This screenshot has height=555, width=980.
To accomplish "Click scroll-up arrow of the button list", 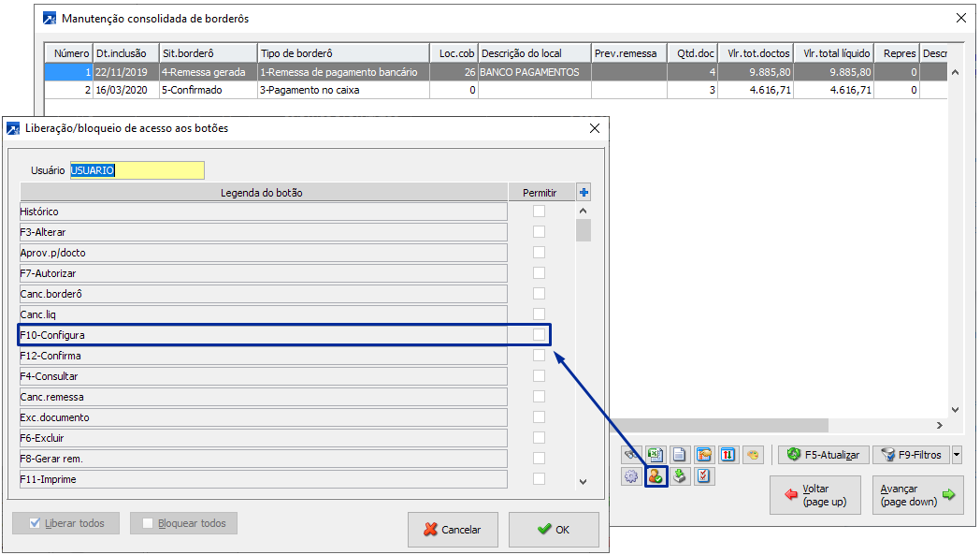I will pos(584,211).
